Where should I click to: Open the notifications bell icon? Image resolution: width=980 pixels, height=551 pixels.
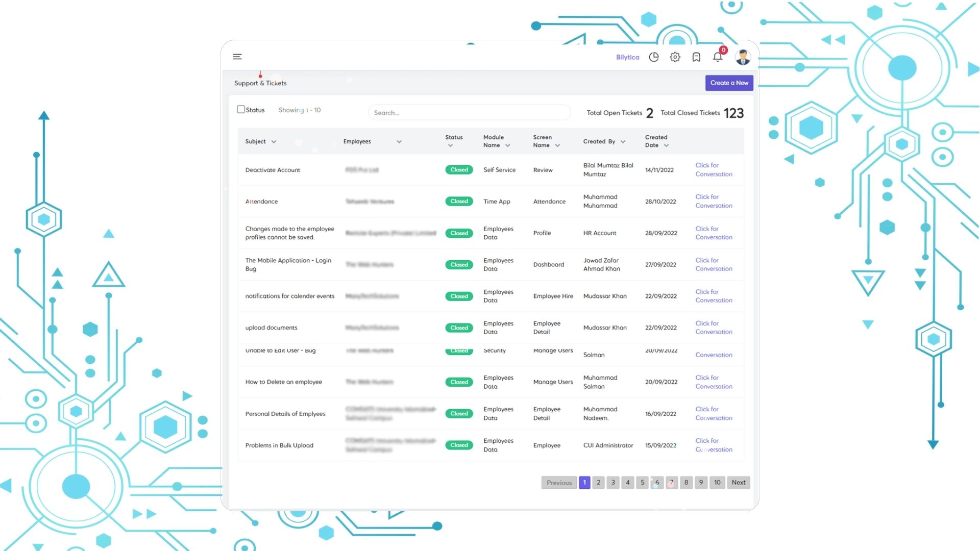tap(718, 57)
